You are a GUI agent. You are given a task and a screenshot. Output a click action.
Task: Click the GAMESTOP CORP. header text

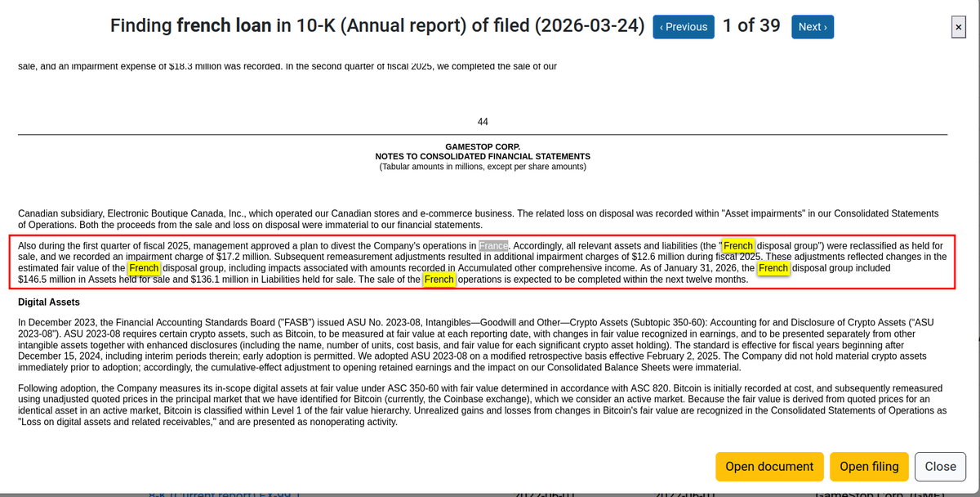pos(483,147)
